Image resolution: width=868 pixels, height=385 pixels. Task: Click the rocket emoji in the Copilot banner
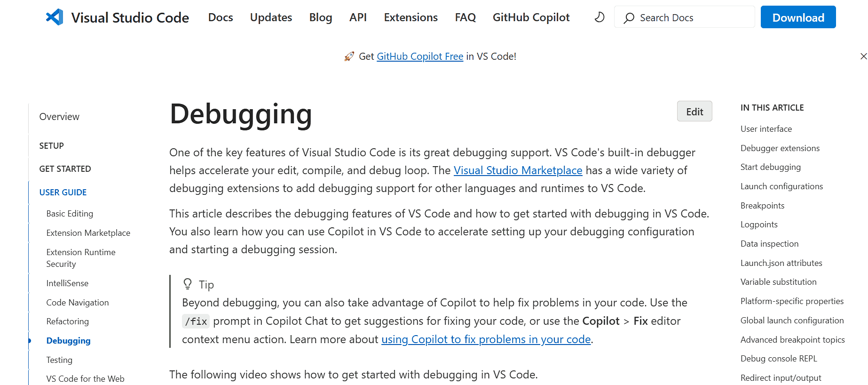[x=348, y=56]
